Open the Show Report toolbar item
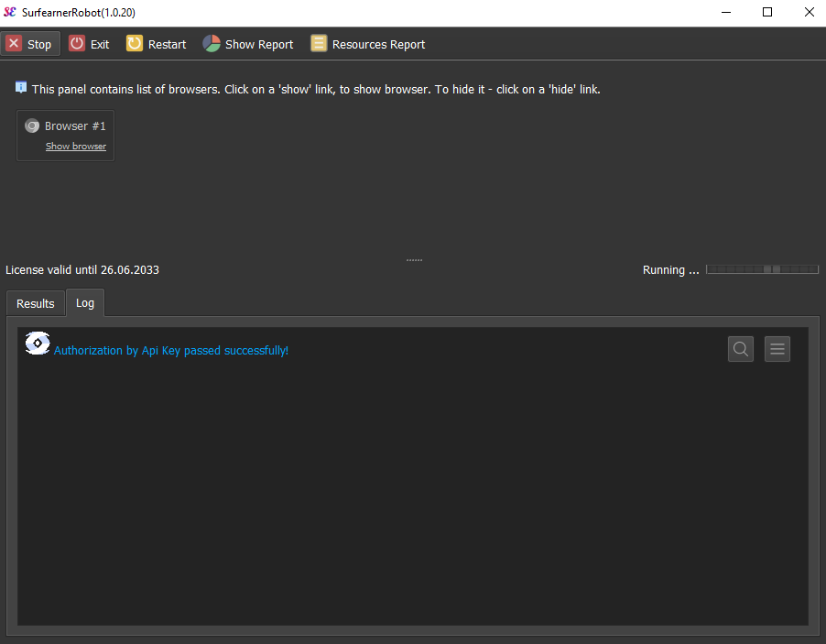The width and height of the screenshot is (826, 644). pos(248,44)
